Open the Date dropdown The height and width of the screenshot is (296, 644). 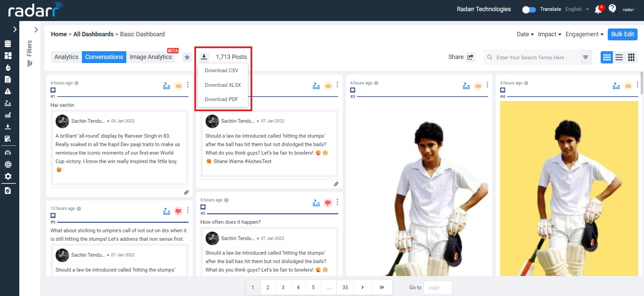[525, 34]
